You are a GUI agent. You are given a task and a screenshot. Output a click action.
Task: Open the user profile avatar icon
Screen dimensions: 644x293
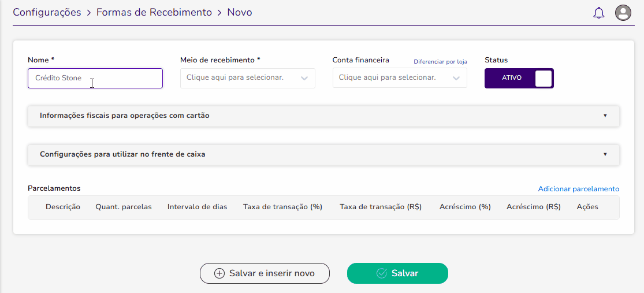pyautogui.click(x=623, y=13)
